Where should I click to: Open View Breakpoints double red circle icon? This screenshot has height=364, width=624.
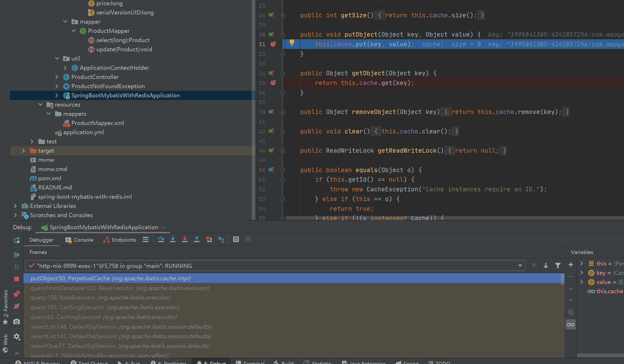[17, 294]
